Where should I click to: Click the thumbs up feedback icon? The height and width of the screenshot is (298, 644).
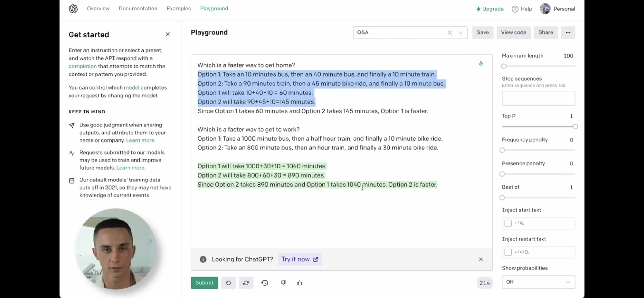299,283
